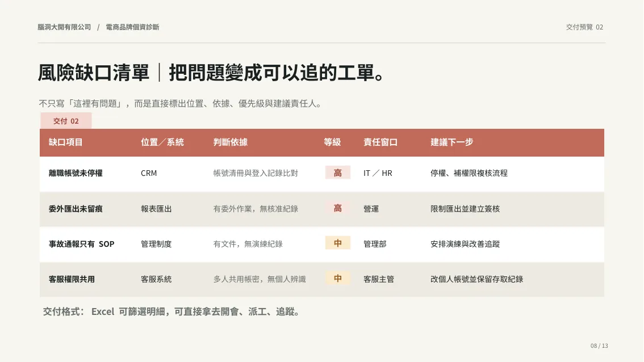Click the 交付格式 Excel footnote line

(172, 312)
